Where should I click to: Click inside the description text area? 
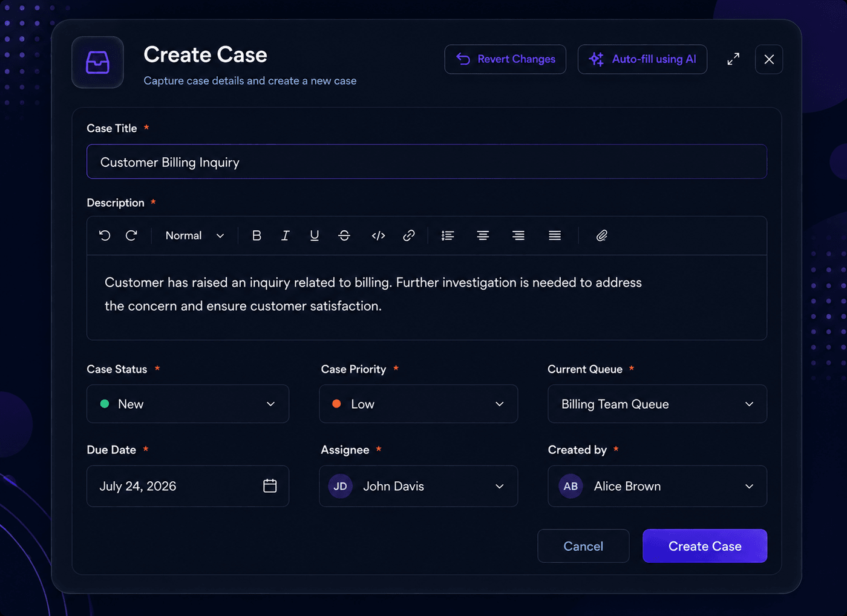click(427, 297)
